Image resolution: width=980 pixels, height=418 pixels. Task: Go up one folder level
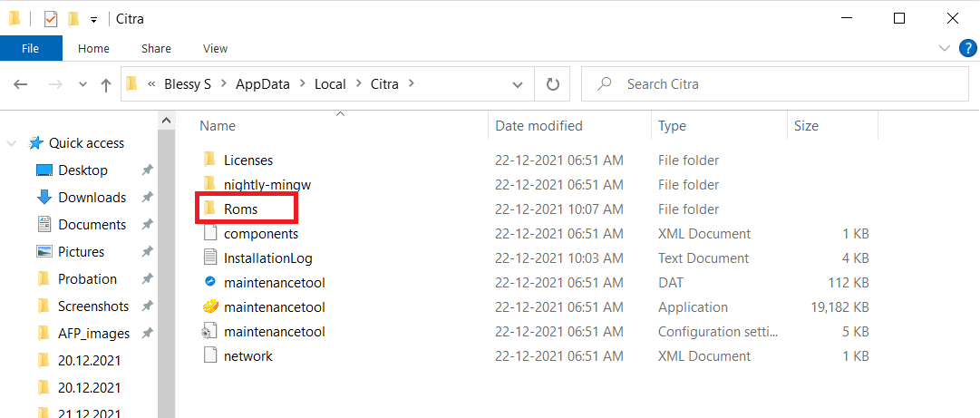106,84
